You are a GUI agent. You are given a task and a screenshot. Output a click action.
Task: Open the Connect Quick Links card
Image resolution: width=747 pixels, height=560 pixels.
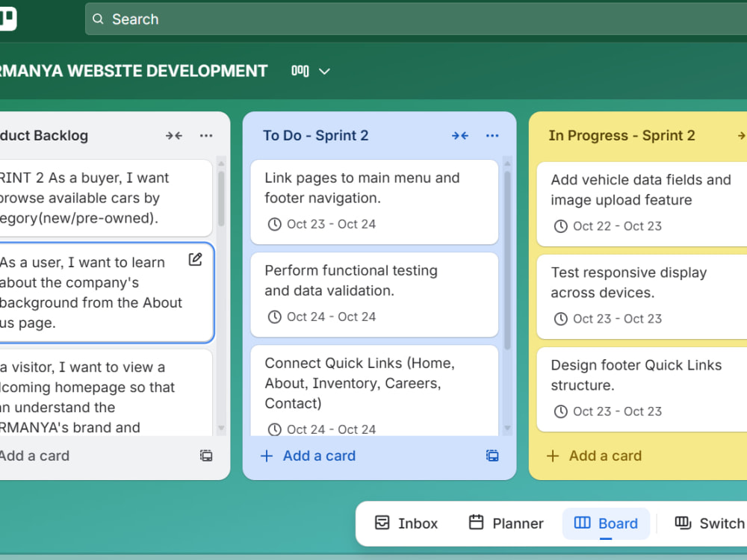click(374, 391)
